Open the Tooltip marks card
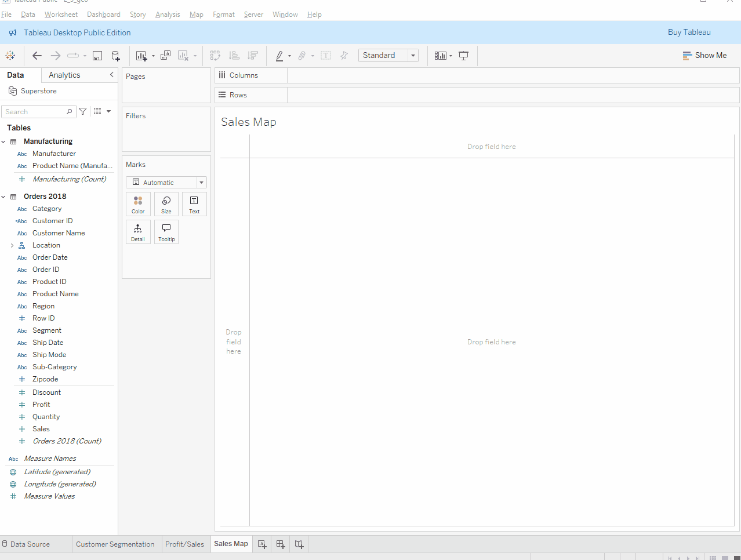This screenshot has height=560, width=741. pyautogui.click(x=166, y=232)
